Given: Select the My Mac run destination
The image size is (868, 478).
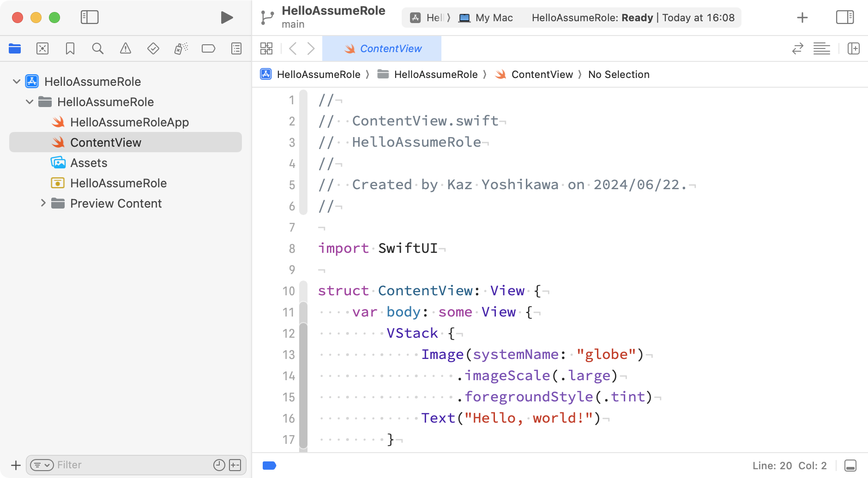Looking at the screenshot, I should 486,18.
